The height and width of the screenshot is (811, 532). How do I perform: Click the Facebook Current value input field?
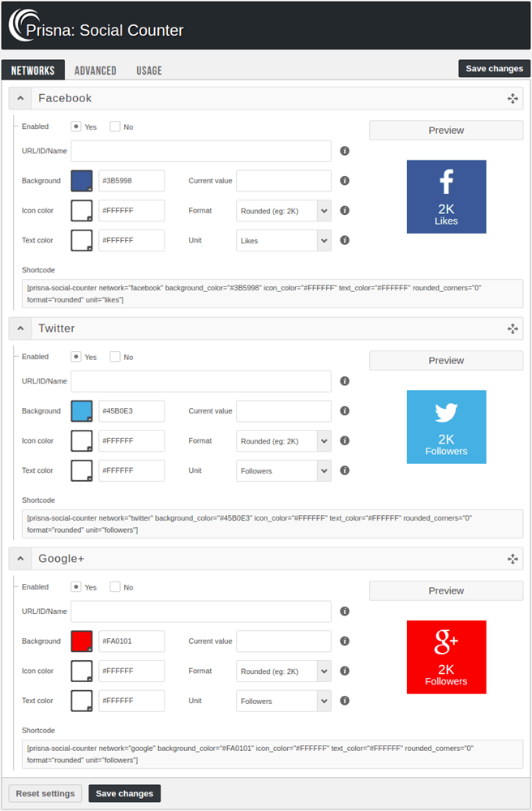pyautogui.click(x=284, y=181)
